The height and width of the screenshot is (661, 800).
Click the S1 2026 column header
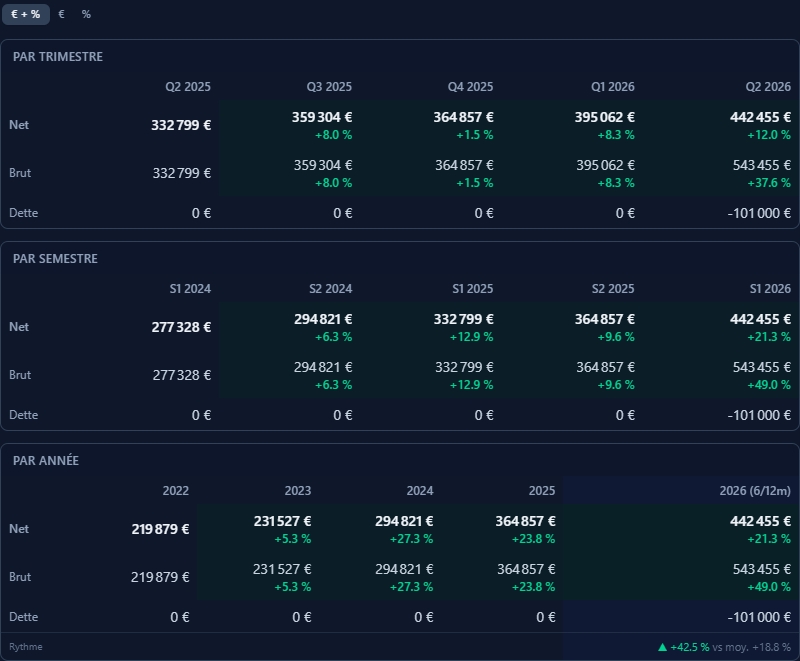[x=770, y=289]
